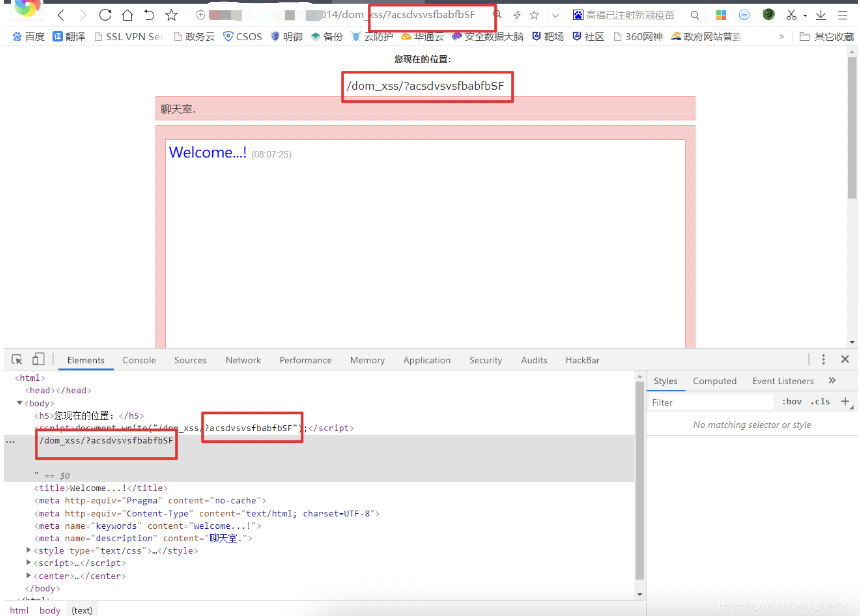Switch to the Network tab
Image resolution: width=860 pixels, height=616 pixels.
(x=243, y=360)
